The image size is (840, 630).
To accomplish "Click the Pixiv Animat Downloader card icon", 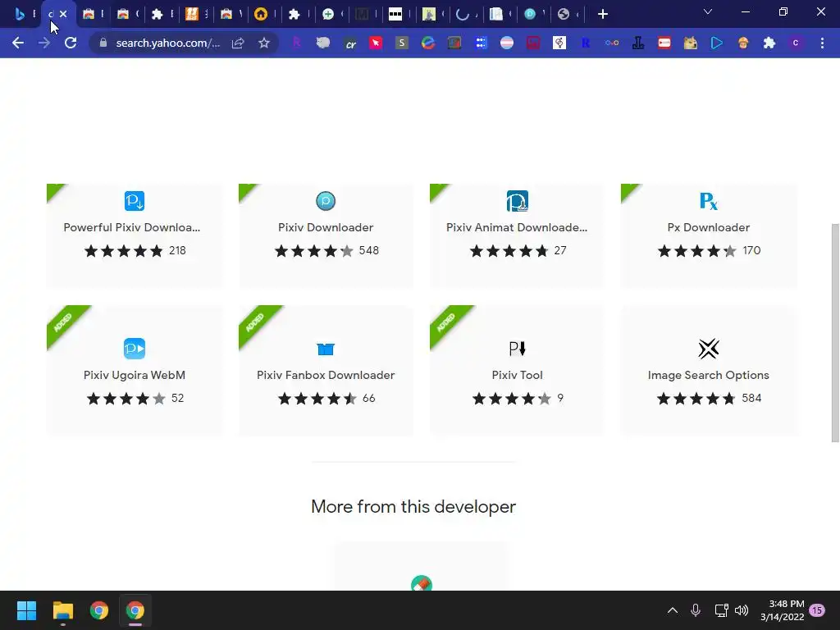I will click(x=517, y=201).
